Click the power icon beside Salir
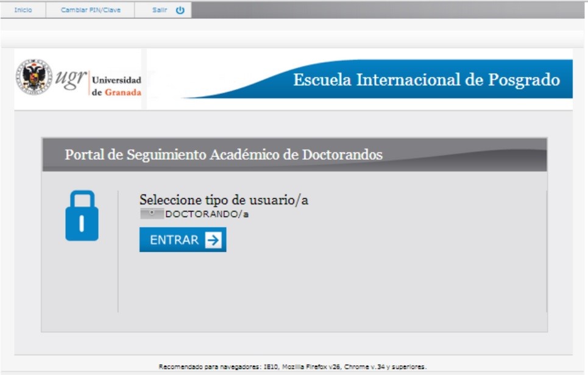The width and height of the screenshot is (588, 375). [x=180, y=10]
